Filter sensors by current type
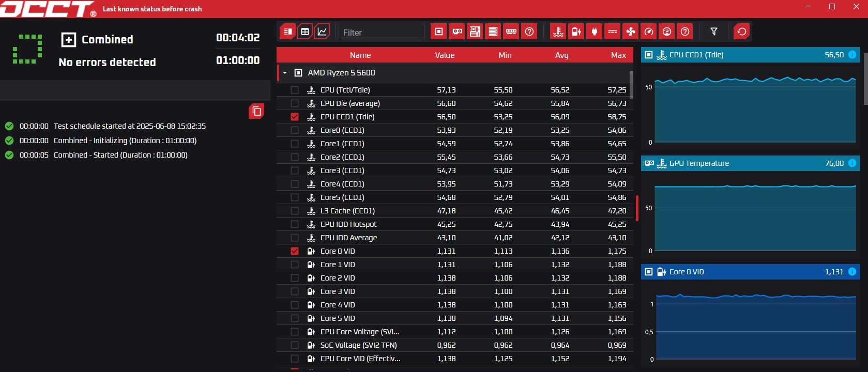 pyautogui.click(x=613, y=32)
